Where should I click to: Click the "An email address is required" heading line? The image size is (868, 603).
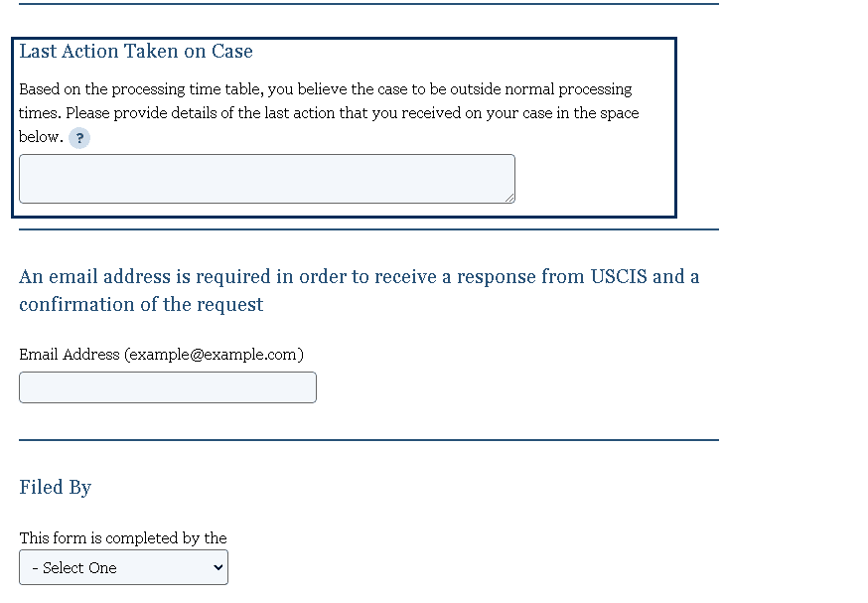[359, 276]
